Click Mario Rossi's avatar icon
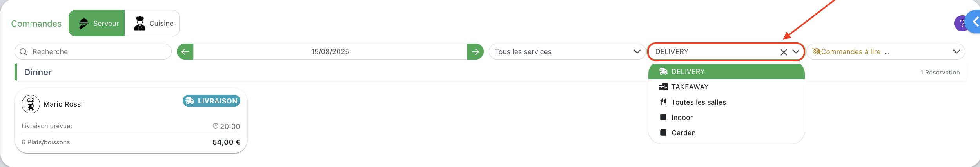 click(31, 104)
